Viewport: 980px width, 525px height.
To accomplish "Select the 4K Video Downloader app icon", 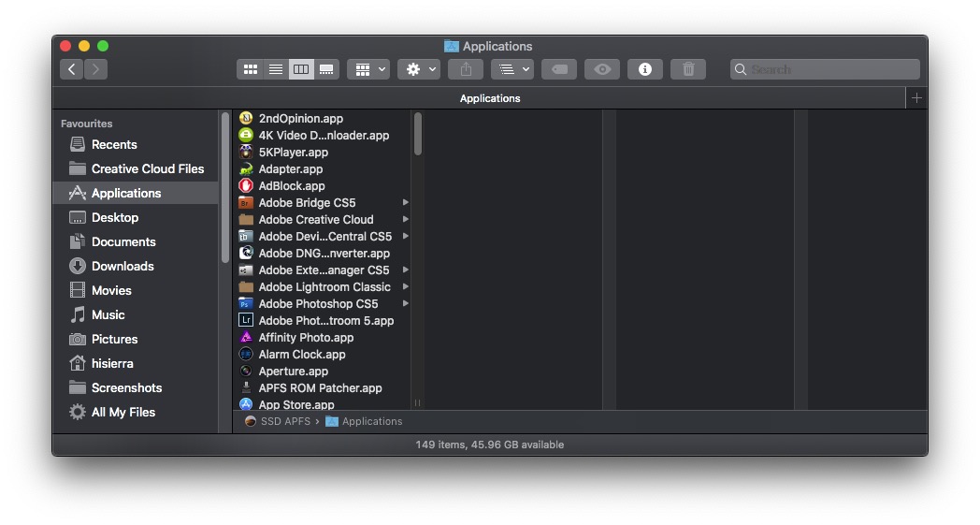I will click(x=246, y=135).
